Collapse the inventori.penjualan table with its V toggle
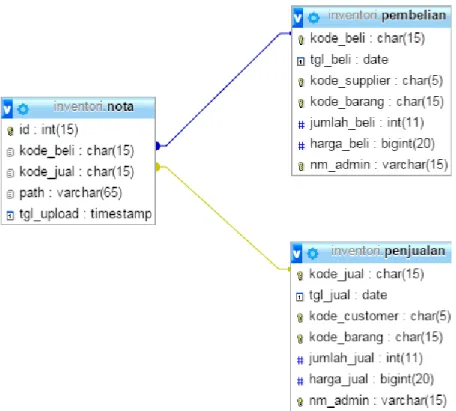Screen dimensions: 456x411 tap(297, 253)
